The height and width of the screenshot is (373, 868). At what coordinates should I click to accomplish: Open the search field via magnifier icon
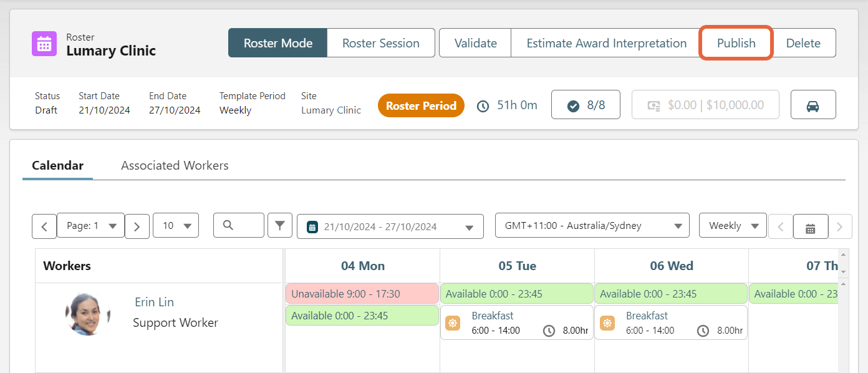tap(238, 225)
